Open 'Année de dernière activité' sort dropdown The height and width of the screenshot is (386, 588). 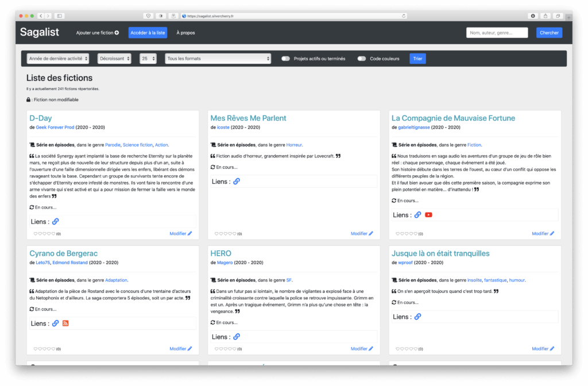(57, 59)
